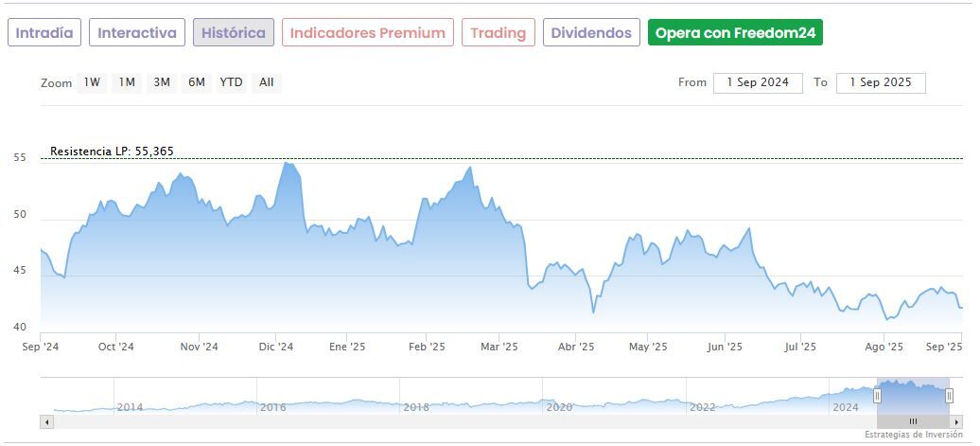Select the Histórica tab
This screenshot has width=980, height=446.
(x=234, y=33)
